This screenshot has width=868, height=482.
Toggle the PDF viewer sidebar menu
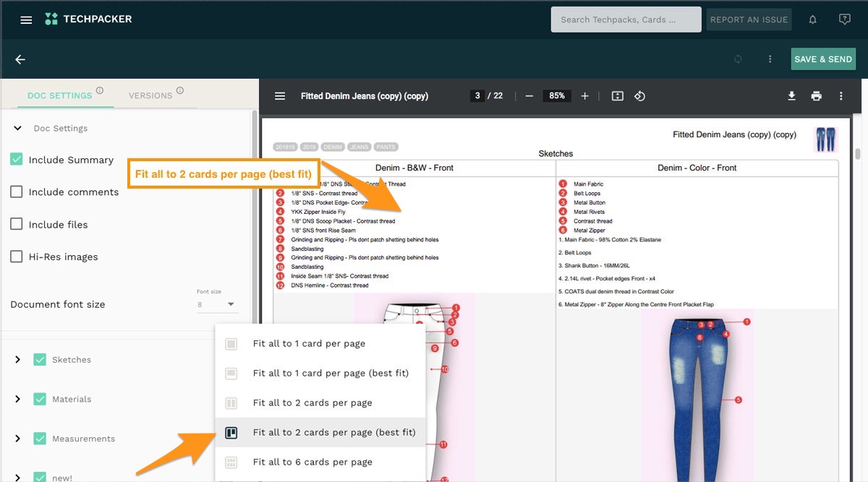280,96
